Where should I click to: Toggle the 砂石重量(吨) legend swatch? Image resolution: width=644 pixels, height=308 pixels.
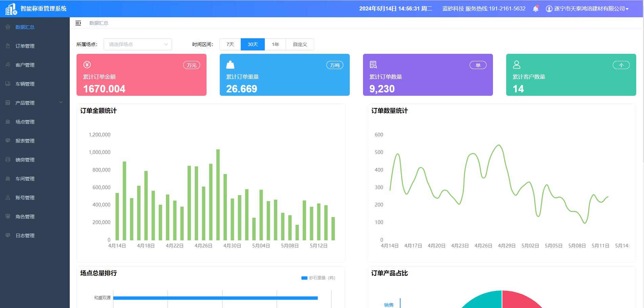tap(304, 278)
